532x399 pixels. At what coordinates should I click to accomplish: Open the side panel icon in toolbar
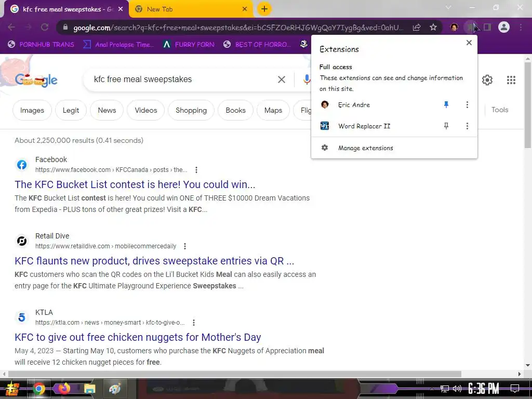[487, 27]
